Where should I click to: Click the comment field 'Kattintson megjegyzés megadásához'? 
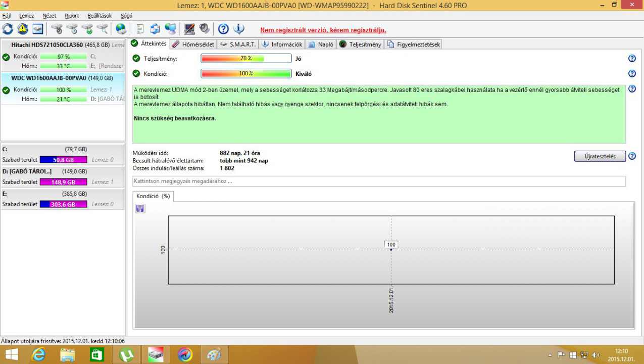(379, 181)
